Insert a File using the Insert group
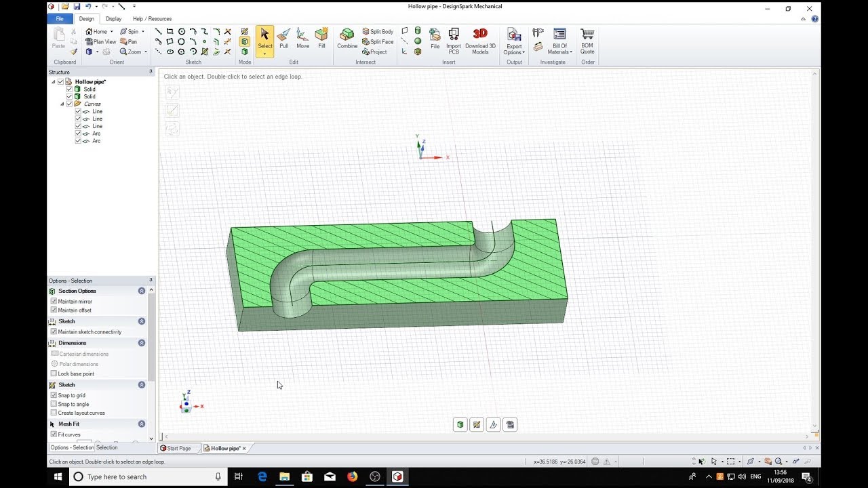The image size is (868, 488). [x=435, y=39]
